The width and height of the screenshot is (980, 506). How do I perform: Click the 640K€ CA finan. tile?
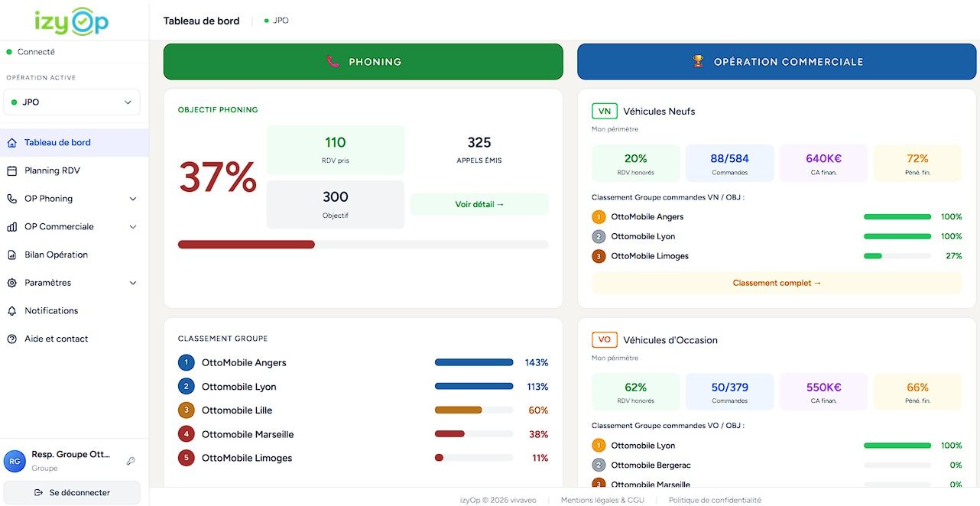(823, 164)
